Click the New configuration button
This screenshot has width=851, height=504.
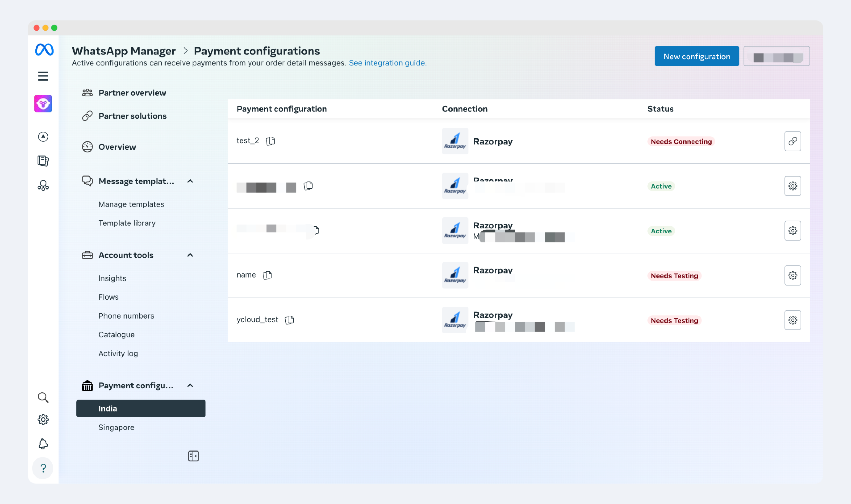(696, 56)
